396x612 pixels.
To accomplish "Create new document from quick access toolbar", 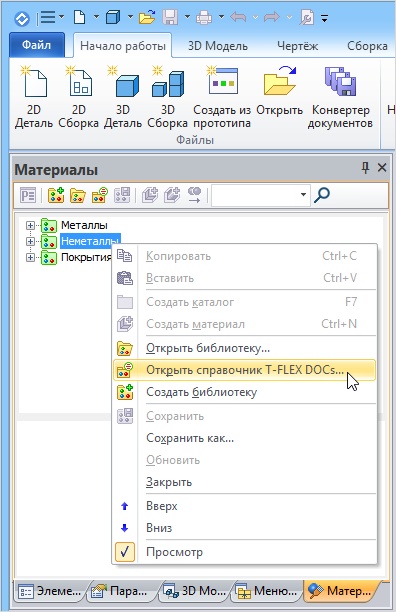I will (80, 17).
